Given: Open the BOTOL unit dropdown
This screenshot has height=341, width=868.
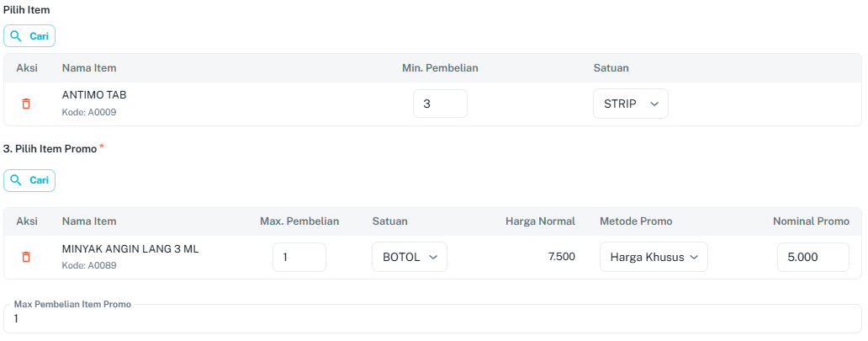Looking at the screenshot, I should click(409, 257).
